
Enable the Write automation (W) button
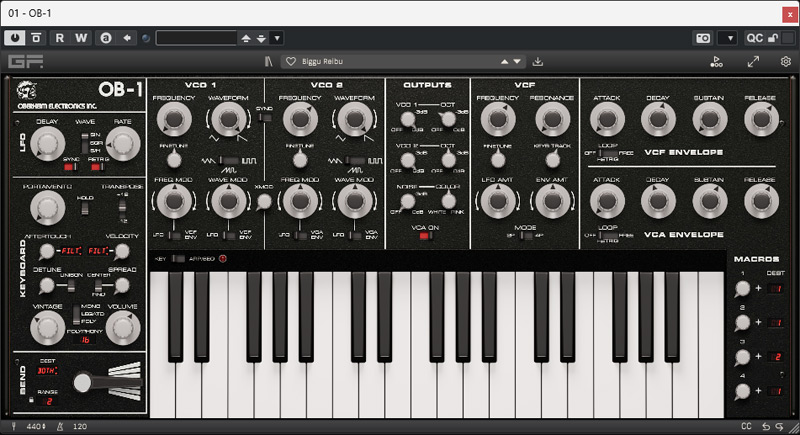pyautogui.click(x=82, y=38)
